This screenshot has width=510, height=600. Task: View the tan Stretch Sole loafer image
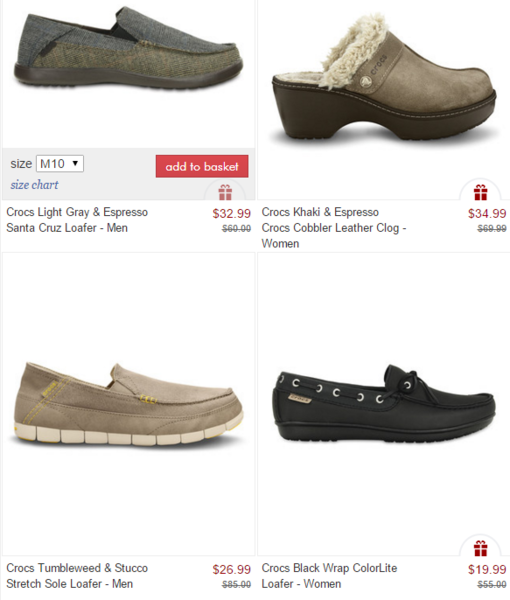[x=128, y=404]
